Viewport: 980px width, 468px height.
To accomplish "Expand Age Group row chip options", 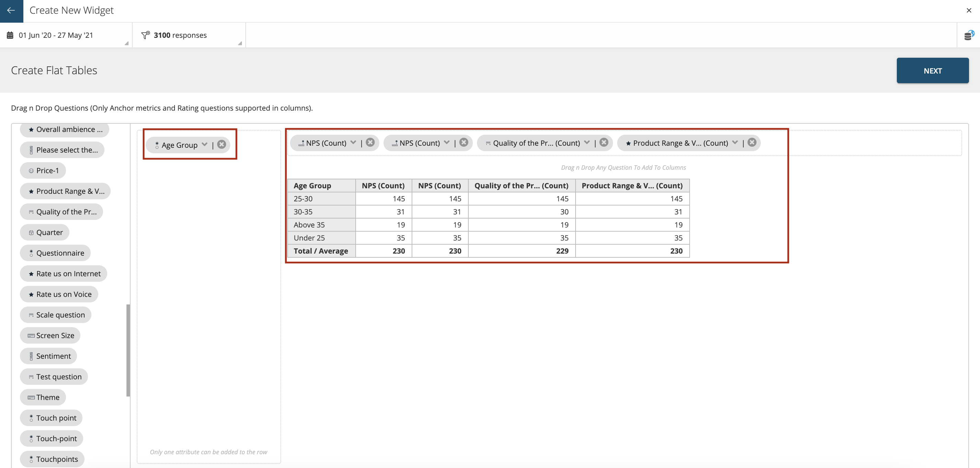I will (205, 145).
